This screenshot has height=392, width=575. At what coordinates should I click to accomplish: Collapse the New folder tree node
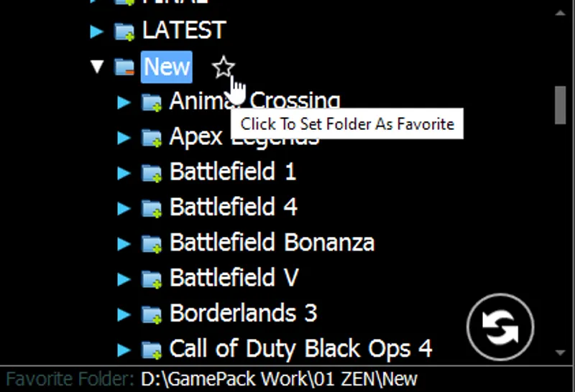point(97,67)
